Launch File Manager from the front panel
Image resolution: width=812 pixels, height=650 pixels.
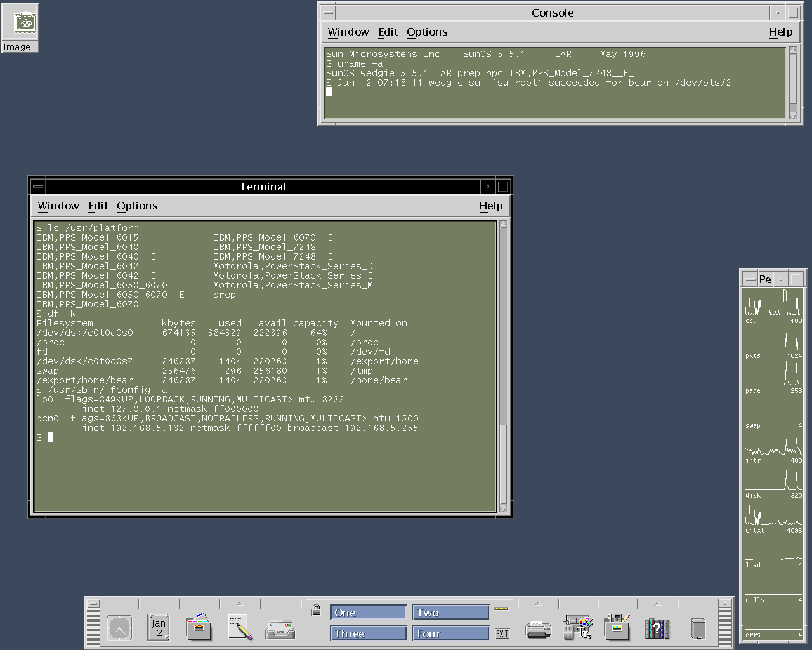tap(199, 627)
